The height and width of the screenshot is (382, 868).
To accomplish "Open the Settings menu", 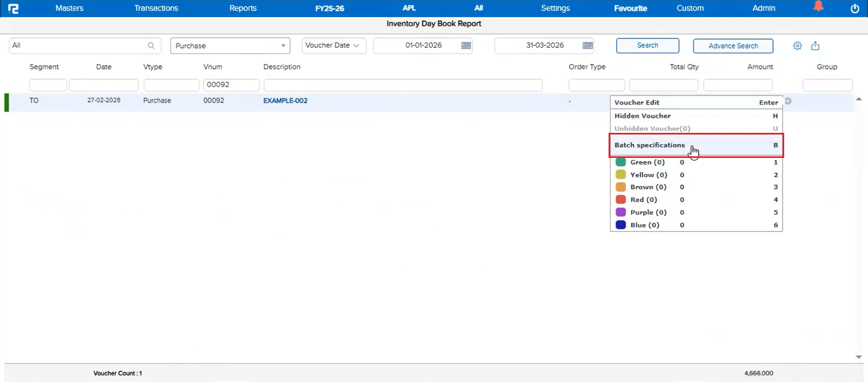I will [x=555, y=9].
